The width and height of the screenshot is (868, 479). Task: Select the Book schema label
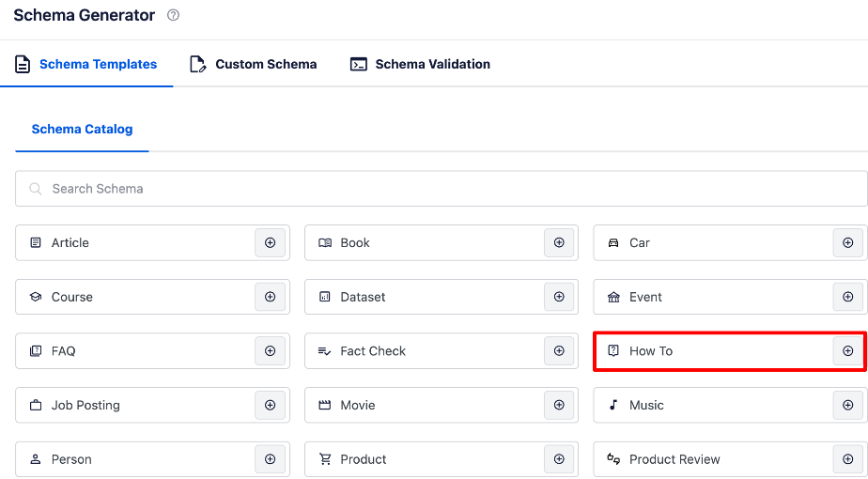tap(355, 242)
